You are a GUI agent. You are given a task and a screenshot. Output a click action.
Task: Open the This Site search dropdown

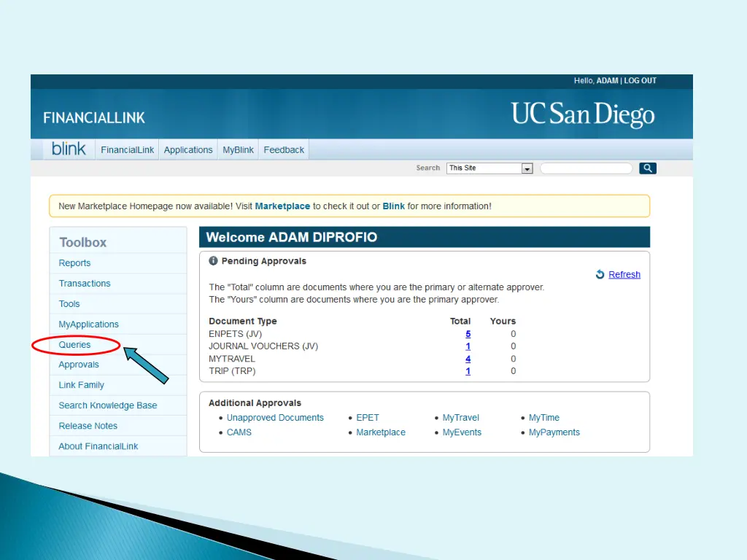click(x=489, y=168)
